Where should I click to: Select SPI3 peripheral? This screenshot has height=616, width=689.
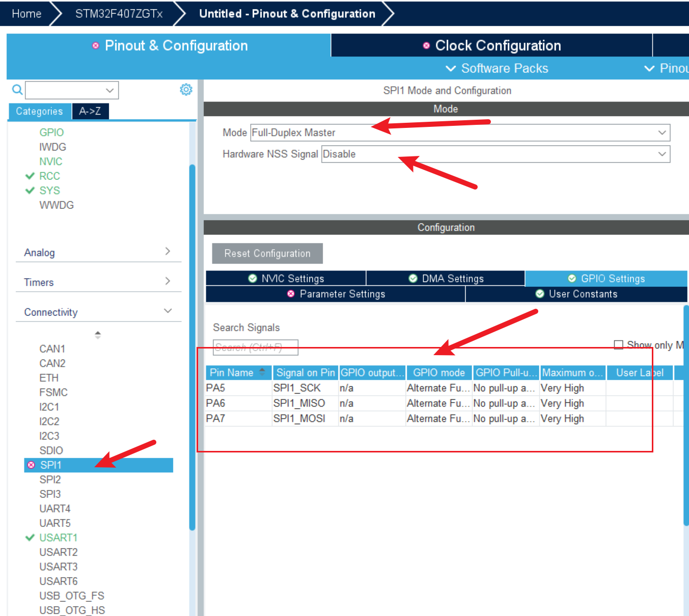(50, 494)
